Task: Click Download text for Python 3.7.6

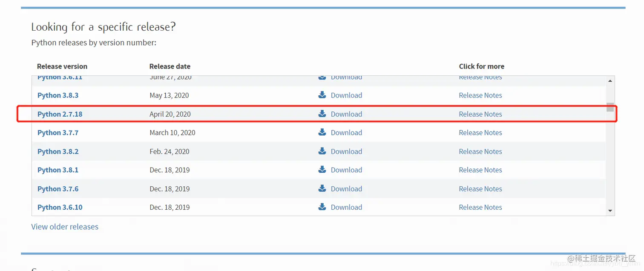Action: [346, 188]
